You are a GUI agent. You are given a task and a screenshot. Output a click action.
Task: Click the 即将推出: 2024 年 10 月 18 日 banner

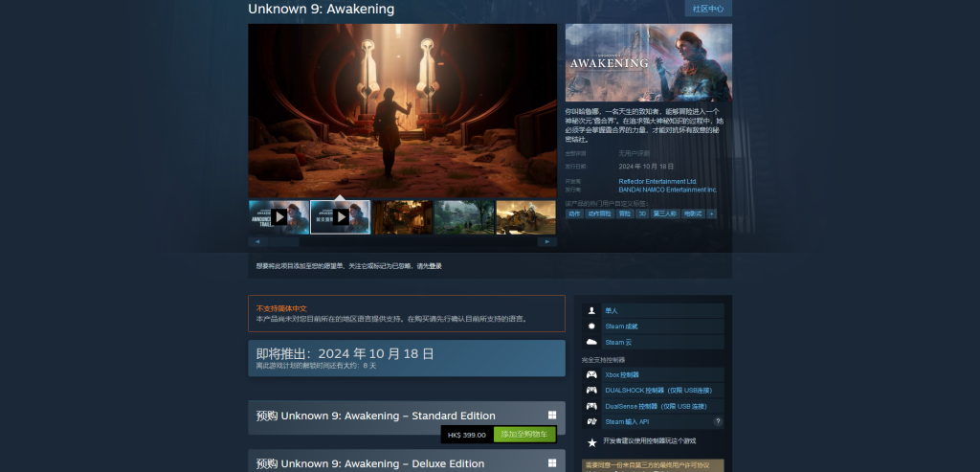[407, 358]
